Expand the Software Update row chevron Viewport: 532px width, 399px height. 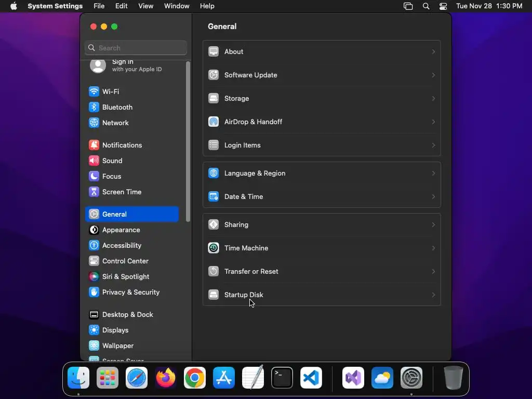coord(433,75)
